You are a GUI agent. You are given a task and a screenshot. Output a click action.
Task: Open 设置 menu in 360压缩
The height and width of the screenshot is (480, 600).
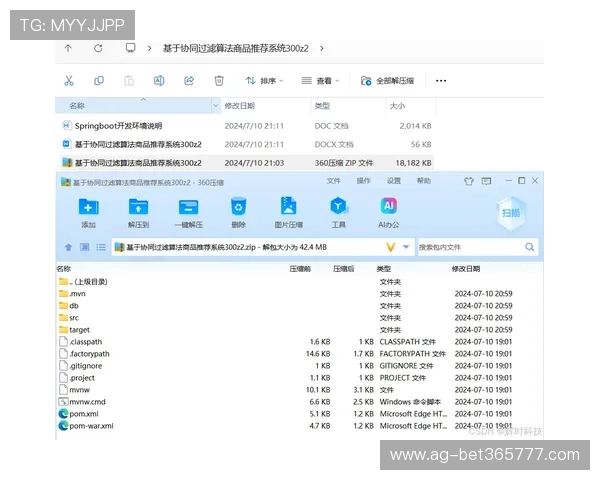click(393, 181)
